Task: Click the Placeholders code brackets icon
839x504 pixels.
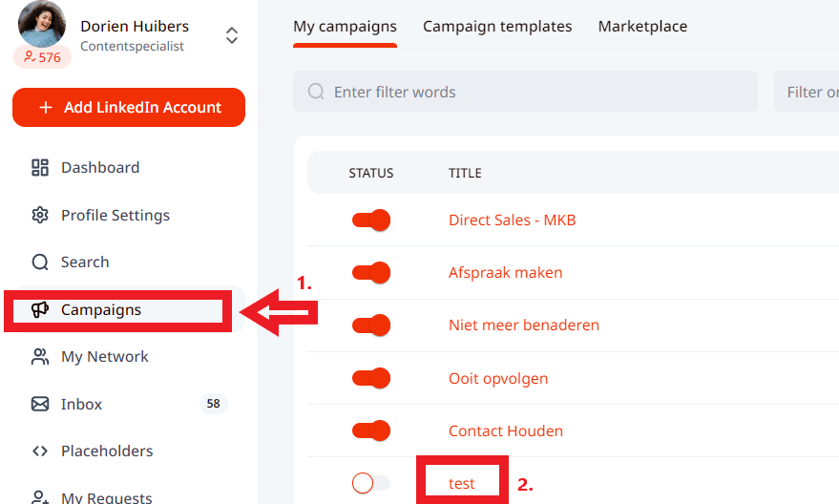Action: (x=40, y=451)
